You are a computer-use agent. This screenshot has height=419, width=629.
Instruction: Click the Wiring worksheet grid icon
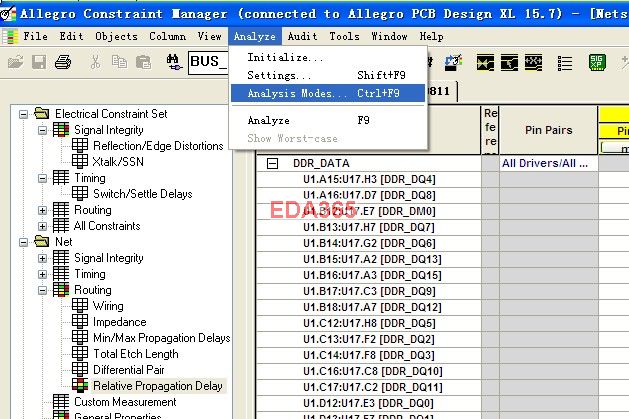pyautogui.click(x=80, y=306)
